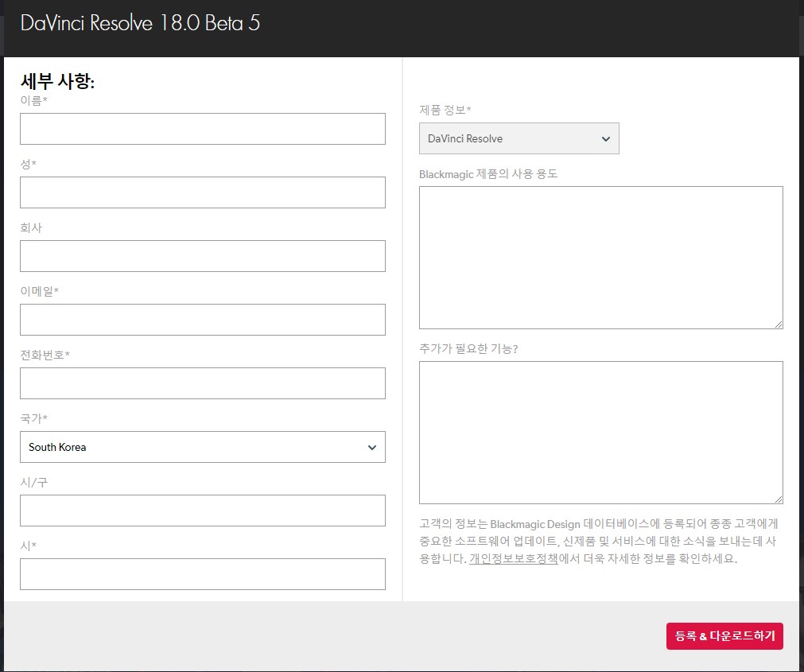Open the 국가 country dropdown showing South Korea

(x=203, y=447)
